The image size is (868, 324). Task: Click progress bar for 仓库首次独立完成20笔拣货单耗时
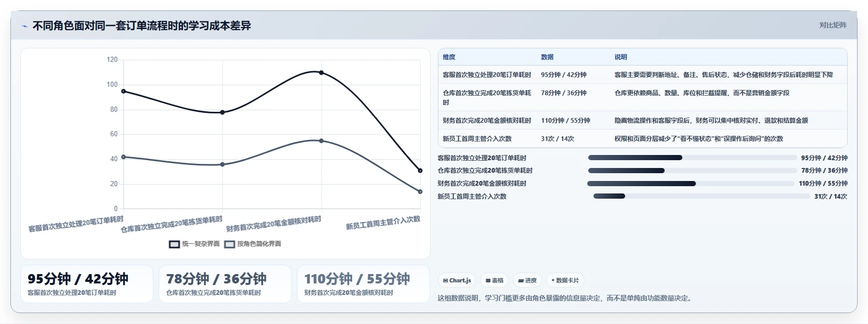tap(692, 171)
